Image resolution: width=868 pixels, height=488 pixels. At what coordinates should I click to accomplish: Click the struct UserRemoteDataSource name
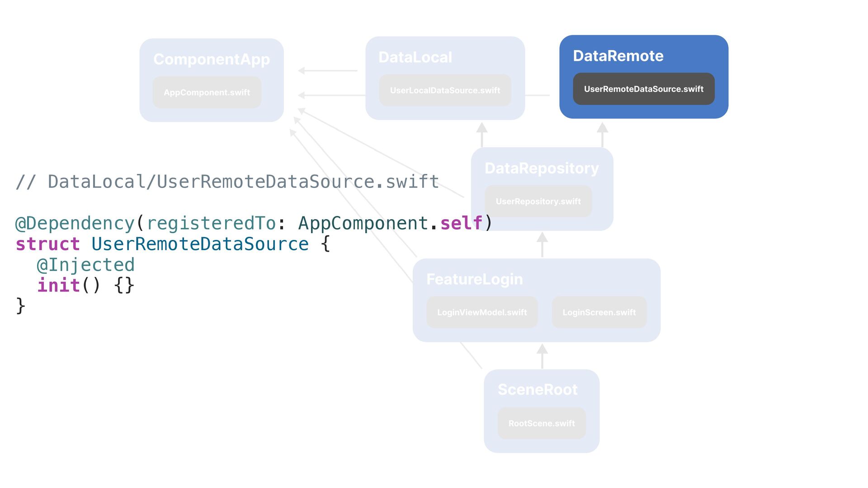pyautogui.click(x=200, y=244)
